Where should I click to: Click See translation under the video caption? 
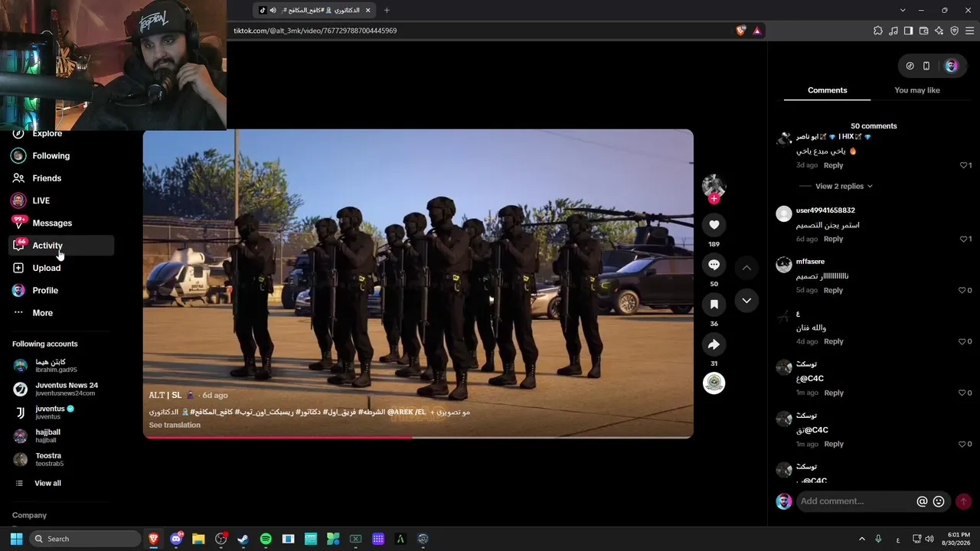point(175,425)
